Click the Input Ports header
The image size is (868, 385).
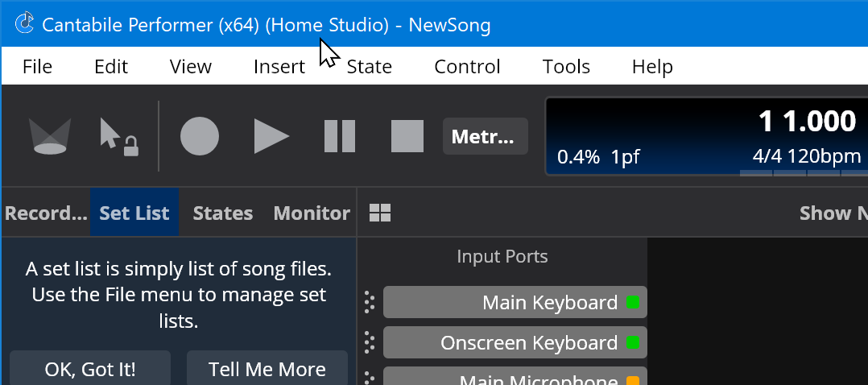point(502,256)
